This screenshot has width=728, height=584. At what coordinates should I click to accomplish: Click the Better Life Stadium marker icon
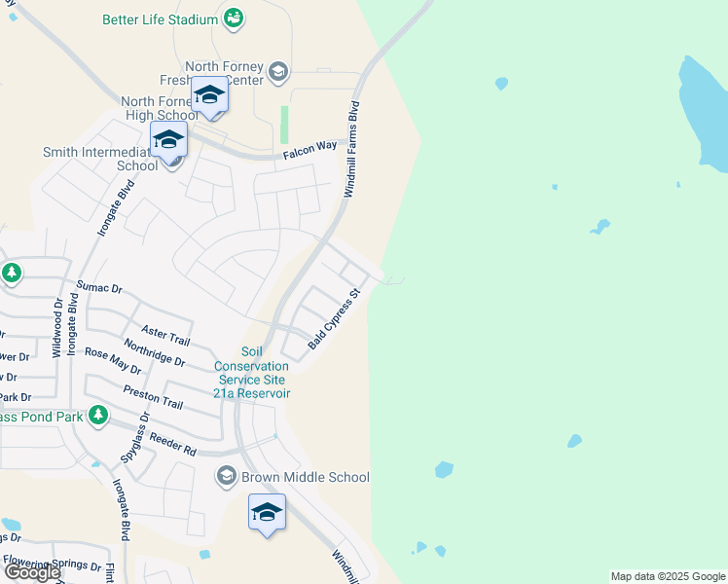coord(234,19)
